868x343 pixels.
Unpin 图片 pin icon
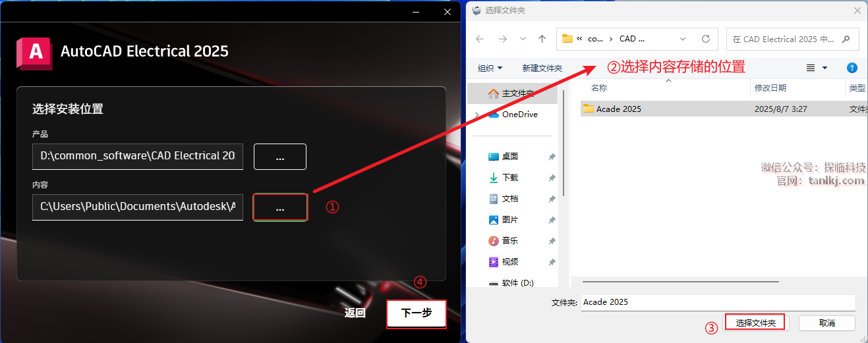(552, 220)
